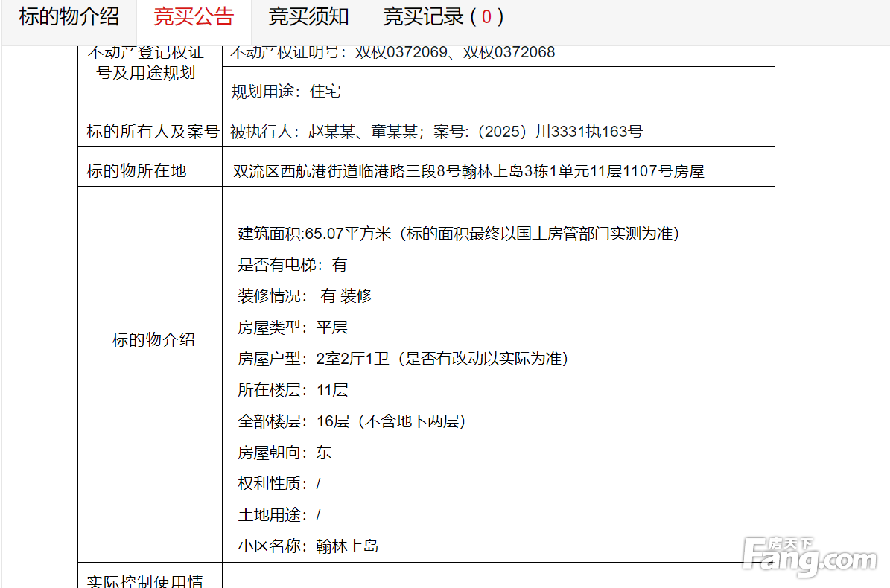Switch to the 竞买公告 tab
Image resolution: width=890 pixels, height=588 pixels.
point(194,17)
